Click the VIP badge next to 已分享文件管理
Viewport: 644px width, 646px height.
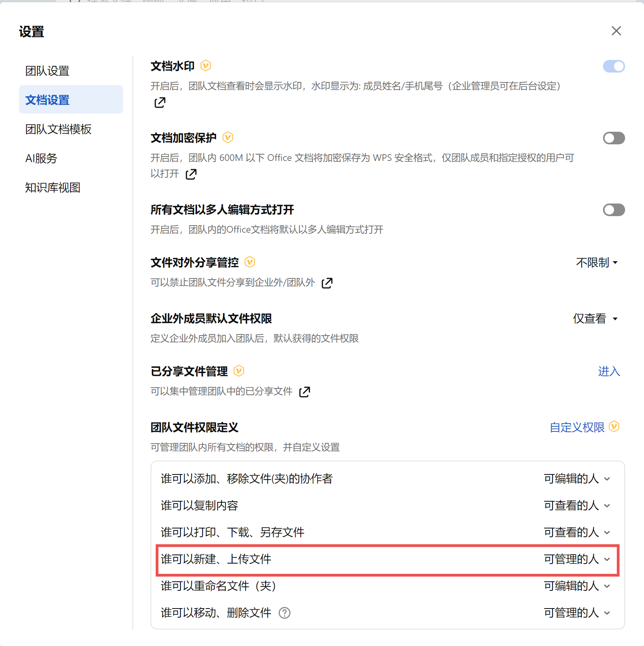click(x=239, y=371)
